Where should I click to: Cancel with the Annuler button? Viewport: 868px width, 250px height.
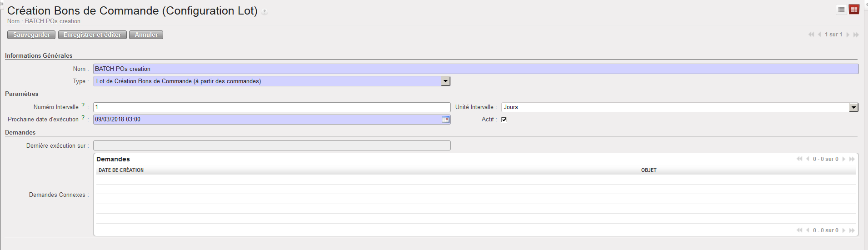tap(146, 35)
